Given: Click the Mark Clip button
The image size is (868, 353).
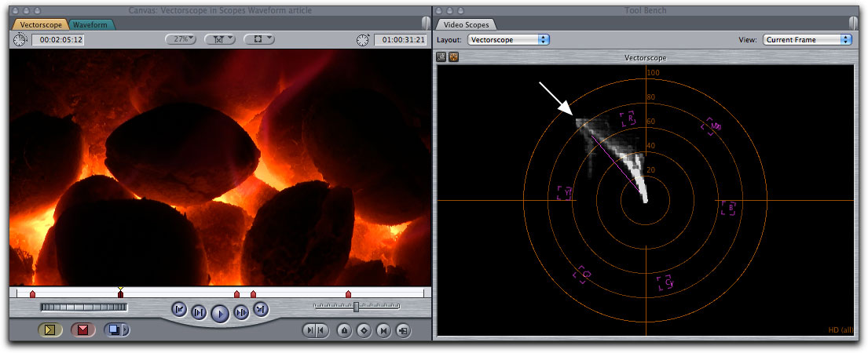Looking at the screenshot, I should tap(383, 330).
